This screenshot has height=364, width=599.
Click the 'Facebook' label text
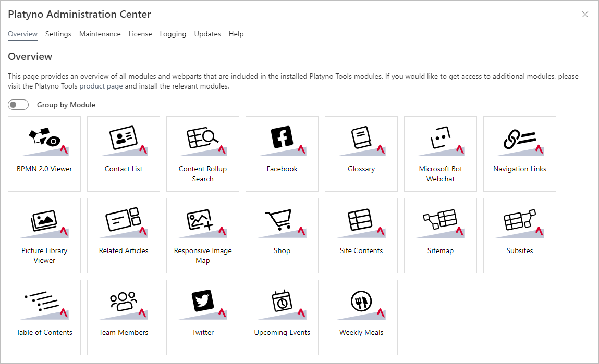(282, 169)
